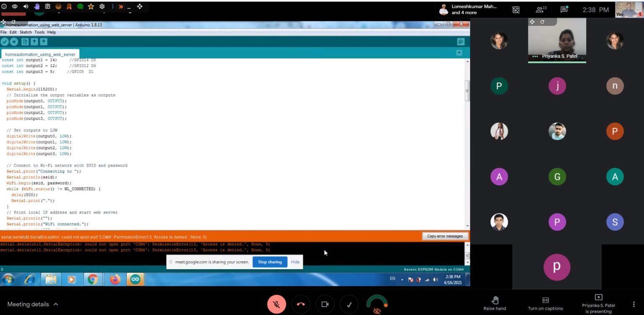Click the Arduino Upload arrow button

tap(14, 42)
